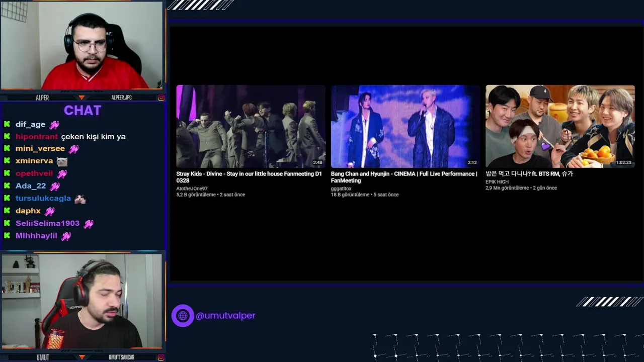Click the Kick badge beside SeliiSelima1903

(7, 223)
